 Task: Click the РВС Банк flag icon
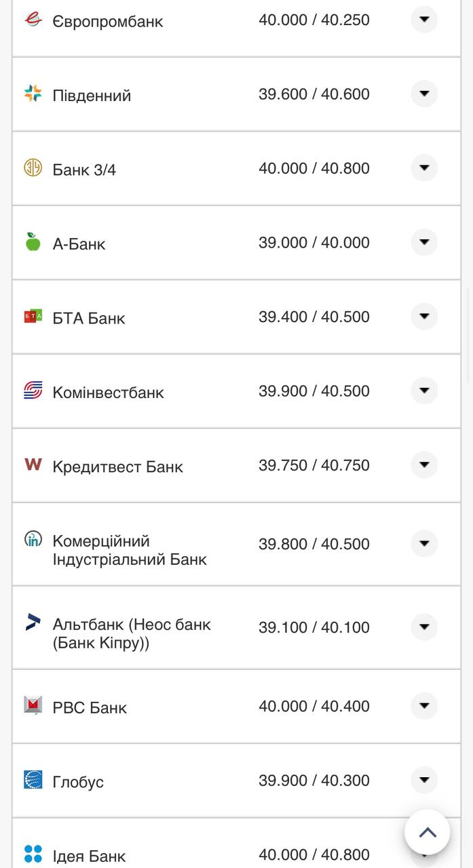[32, 706]
